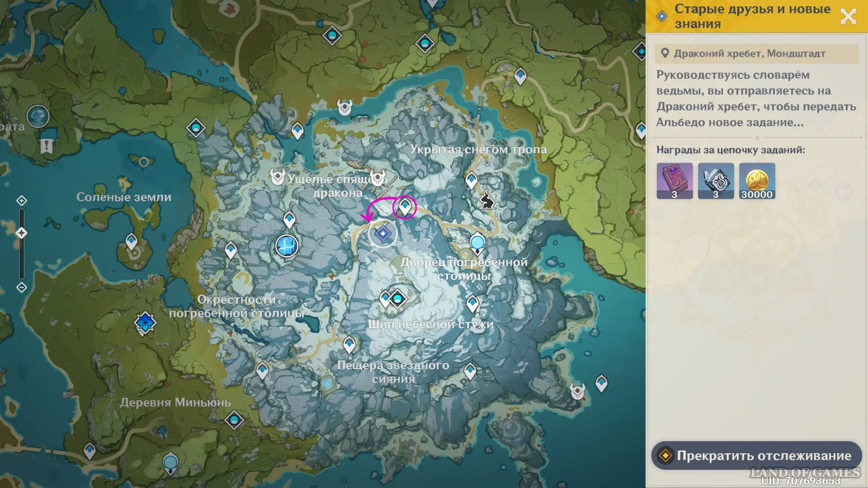Click the weapon ore reward thumbnail
The height and width of the screenshot is (488, 868).
tap(716, 181)
